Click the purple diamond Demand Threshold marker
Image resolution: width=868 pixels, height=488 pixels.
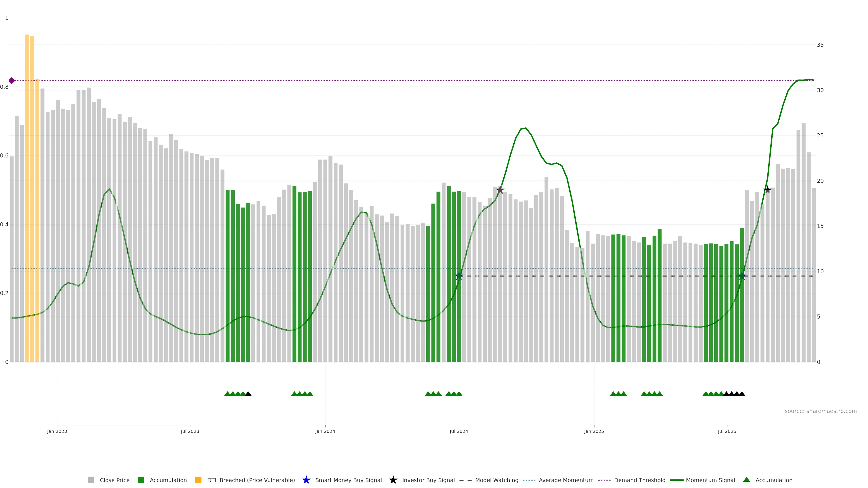pos(12,81)
